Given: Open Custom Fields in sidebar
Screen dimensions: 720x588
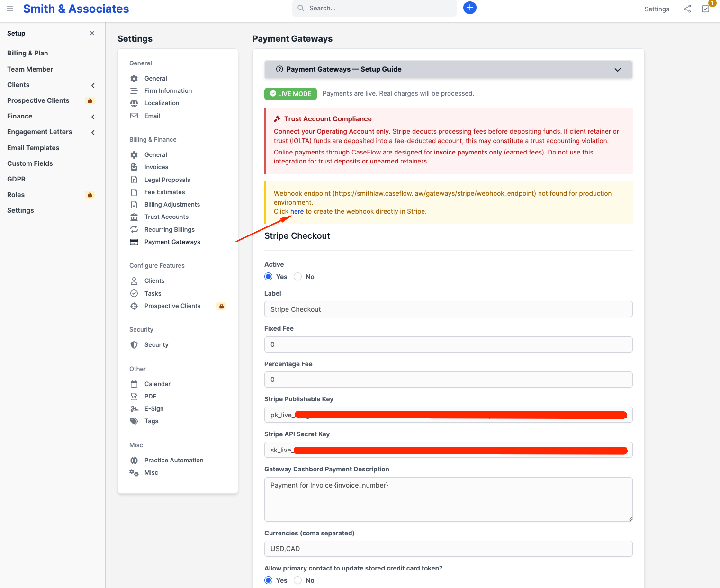Looking at the screenshot, I should 30,163.
